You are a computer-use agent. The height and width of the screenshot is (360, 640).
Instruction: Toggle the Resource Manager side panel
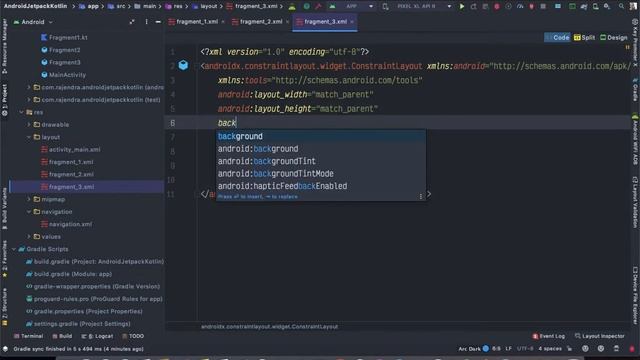point(4,46)
